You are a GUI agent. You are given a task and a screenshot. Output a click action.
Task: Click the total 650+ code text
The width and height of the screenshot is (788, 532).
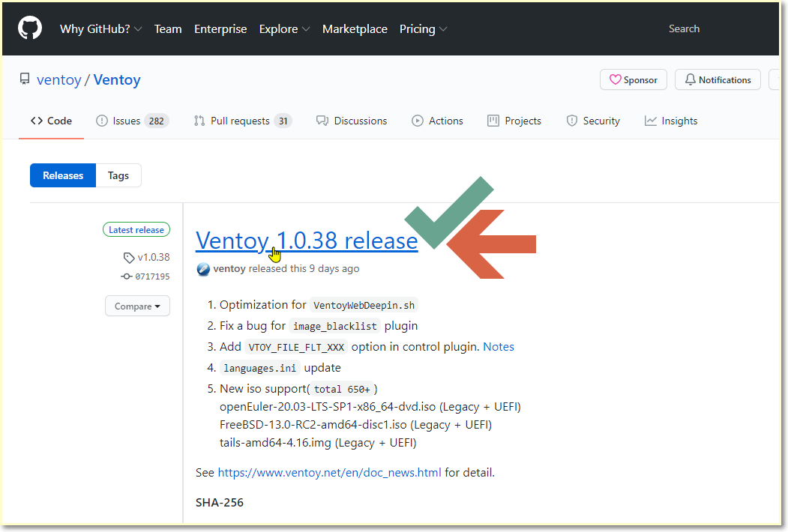[342, 390]
